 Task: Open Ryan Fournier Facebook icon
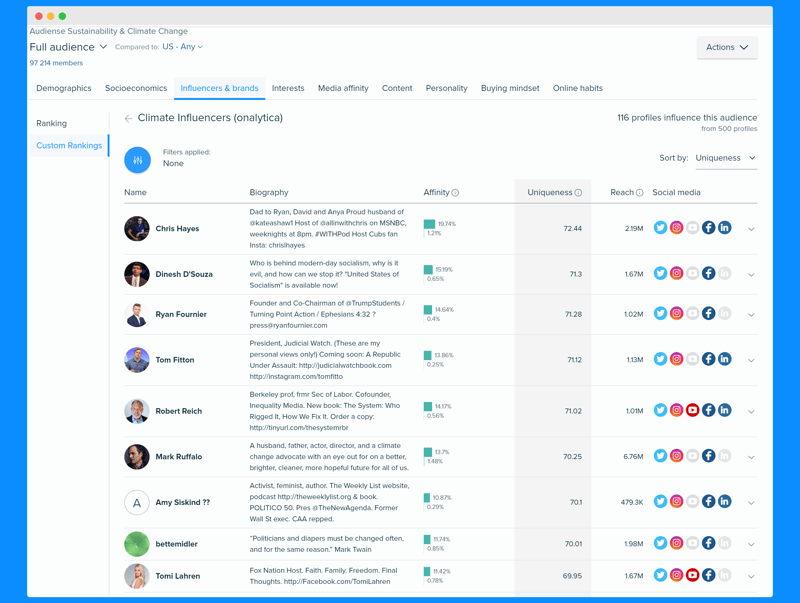[709, 313]
